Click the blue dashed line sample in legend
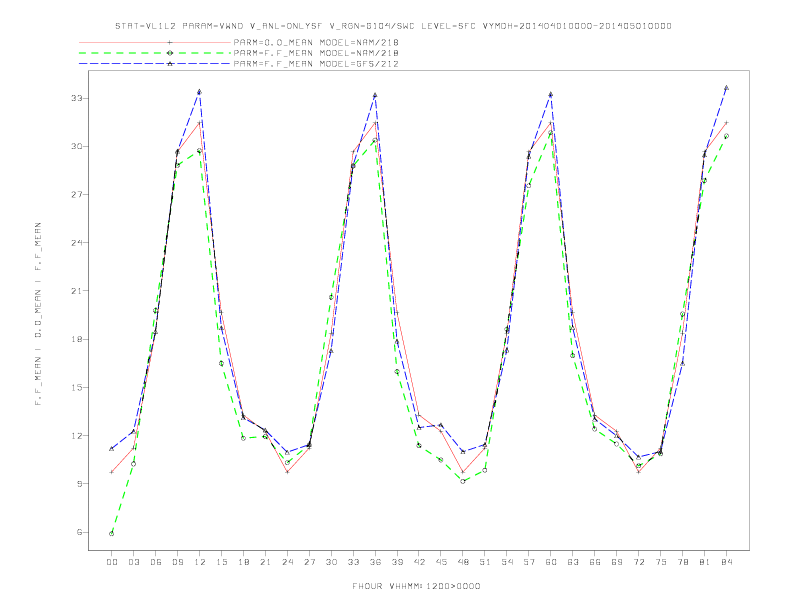The image size is (792, 612). (x=155, y=64)
